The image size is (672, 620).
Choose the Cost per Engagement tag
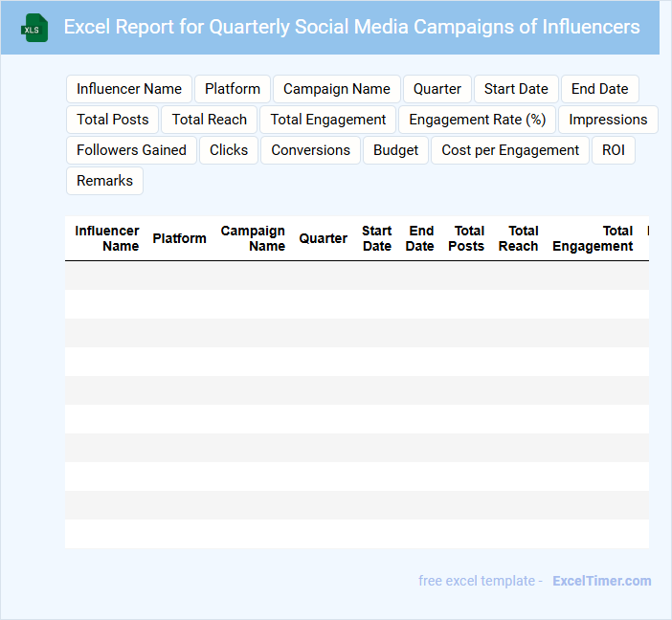point(510,150)
